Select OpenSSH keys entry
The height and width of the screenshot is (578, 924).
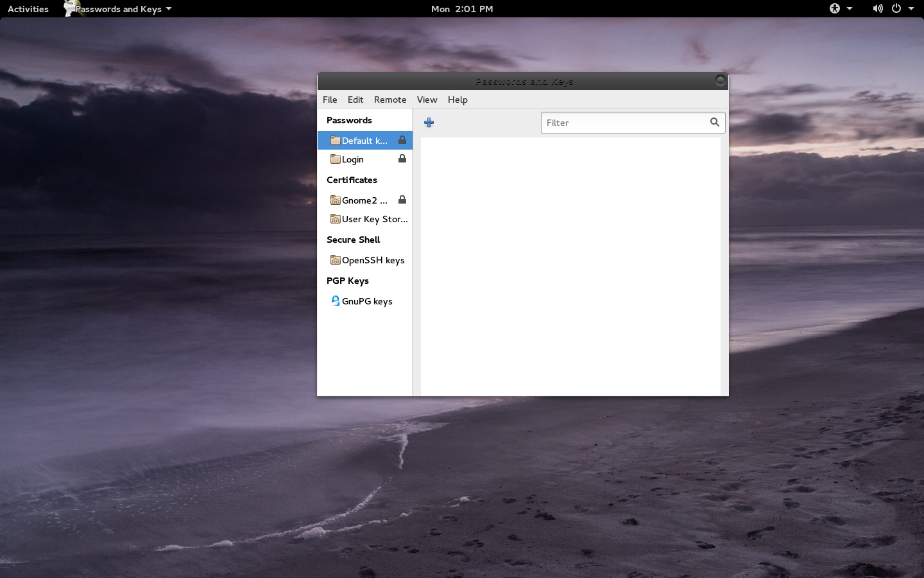point(365,259)
